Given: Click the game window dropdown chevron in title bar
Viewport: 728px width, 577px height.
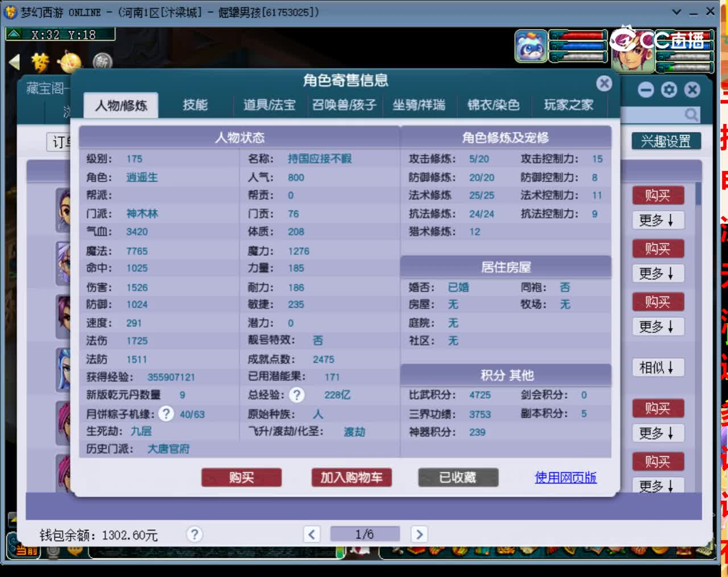Looking at the screenshot, I should [x=677, y=11].
